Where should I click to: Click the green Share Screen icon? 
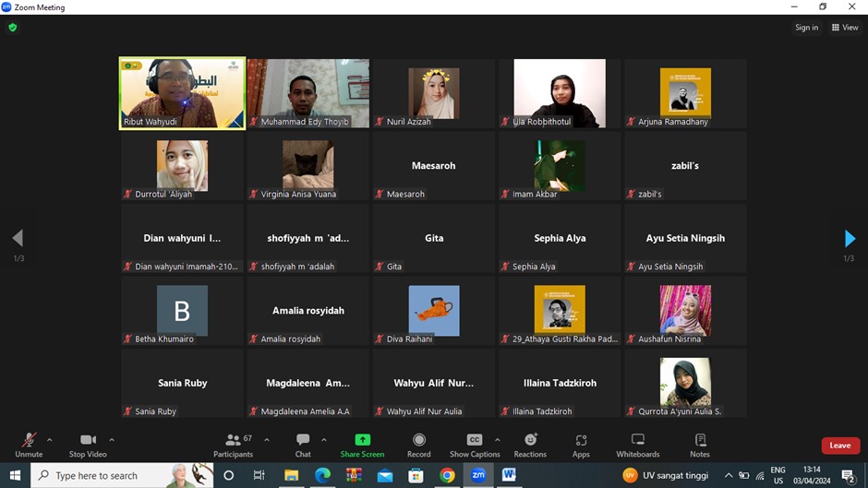point(362,440)
